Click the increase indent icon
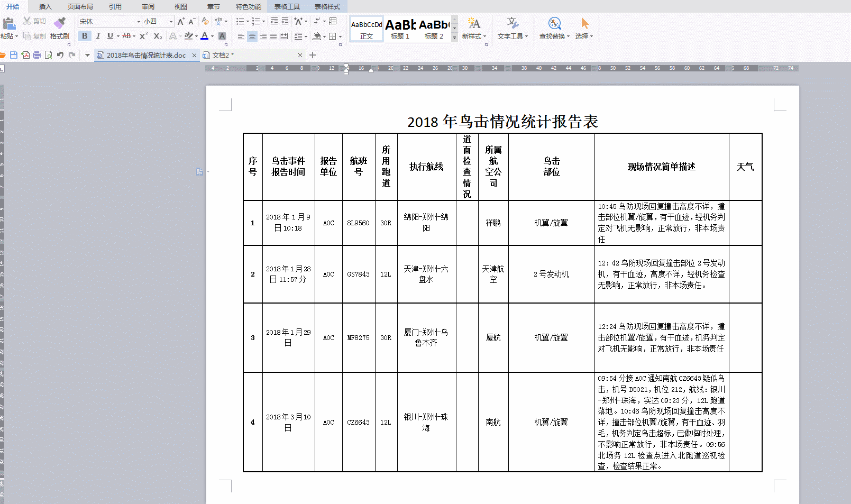Viewport: 851px width, 504px height. 285,21
